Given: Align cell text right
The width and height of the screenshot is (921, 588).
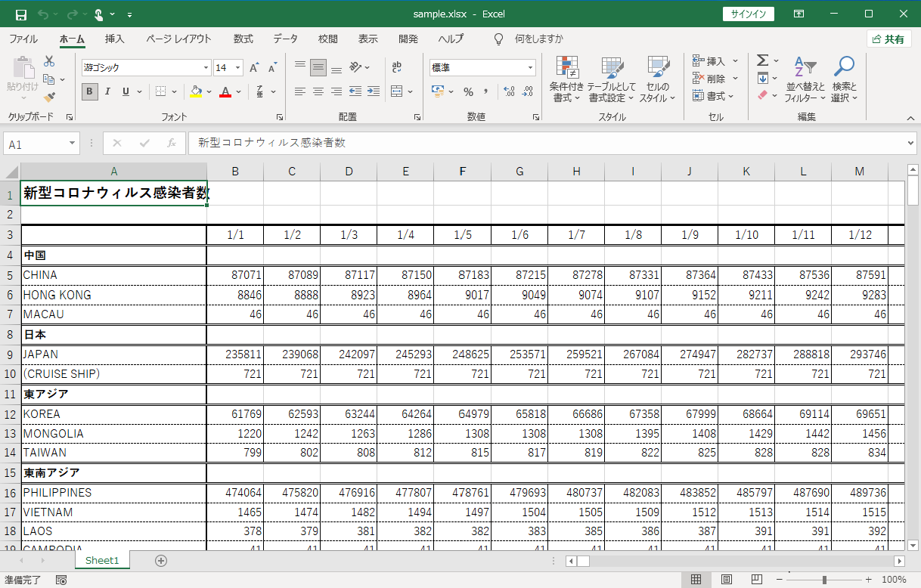Looking at the screenshot, I should [x=336, y=91].
